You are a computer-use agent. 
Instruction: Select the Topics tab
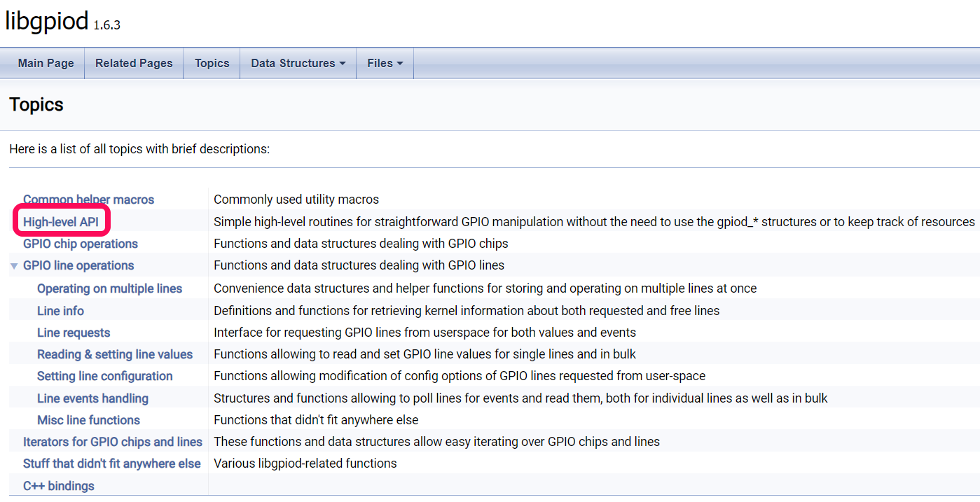point(212,63)
